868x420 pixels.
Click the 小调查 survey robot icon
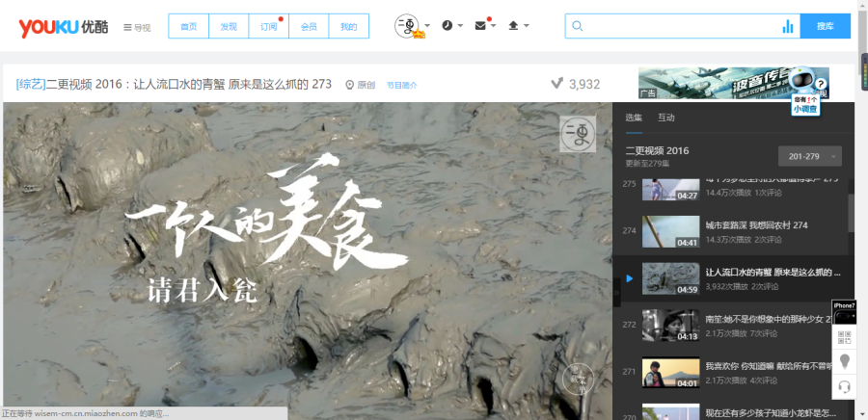[805, 92]
